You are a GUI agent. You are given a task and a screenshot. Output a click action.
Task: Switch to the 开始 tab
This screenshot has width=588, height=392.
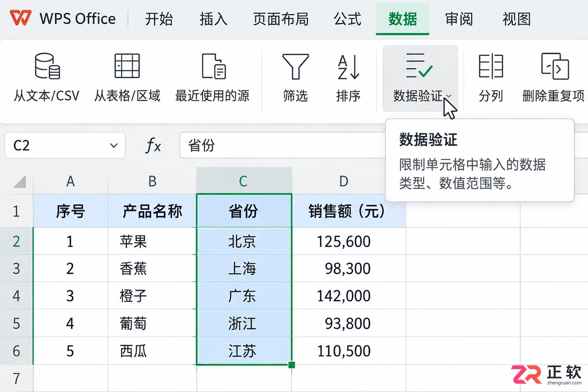tap(159, 19)
